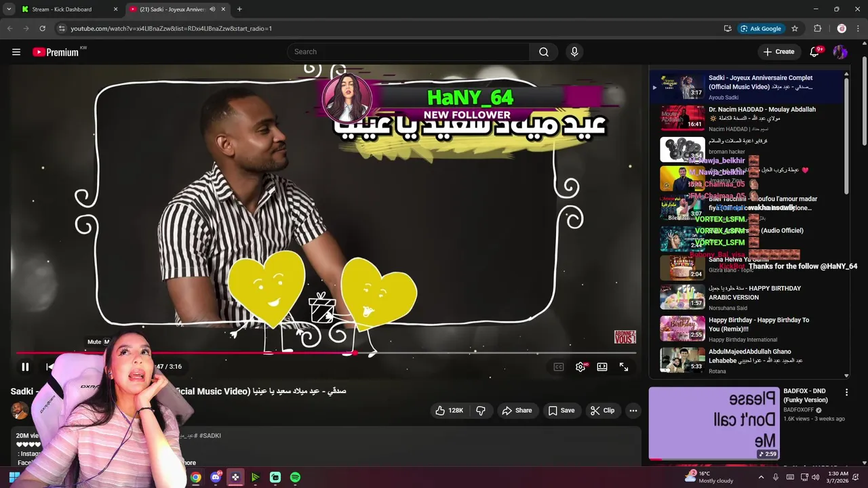The height and width of the screenshot is (488, 868).
Task: Share this video
Action: pos(517,410)
